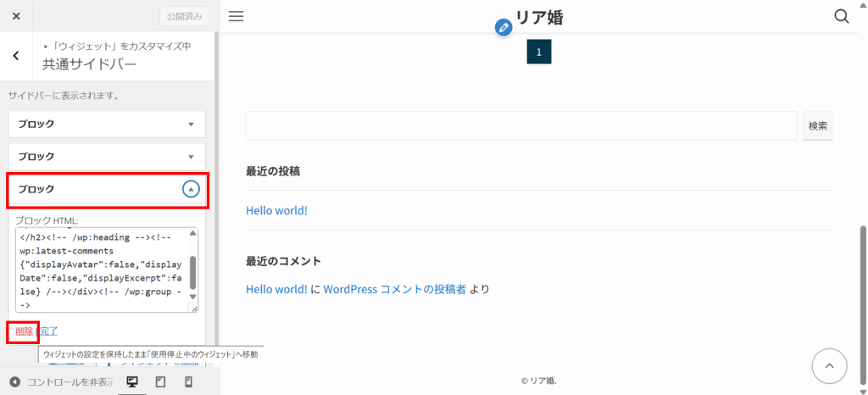Switch to mobile phone preview icon

[x=188, y=381]
